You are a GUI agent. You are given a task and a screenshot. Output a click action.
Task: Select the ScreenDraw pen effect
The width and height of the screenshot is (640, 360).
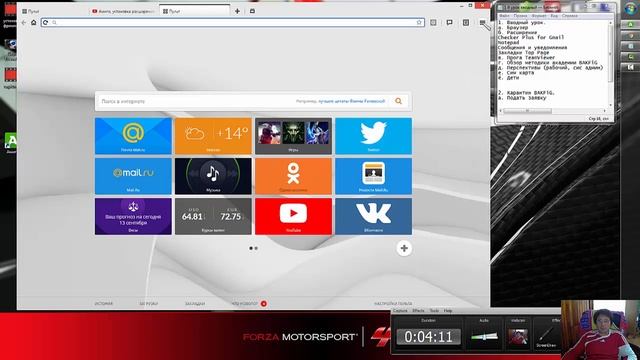(546, 337)
